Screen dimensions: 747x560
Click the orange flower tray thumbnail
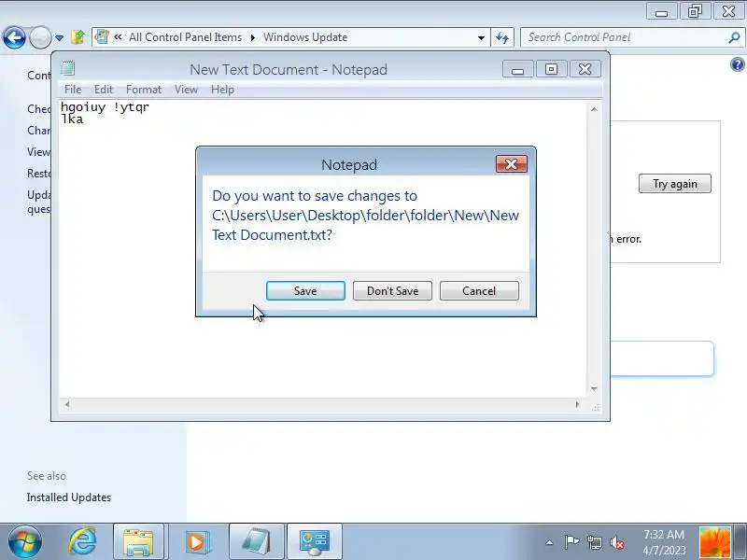(714, 542)
